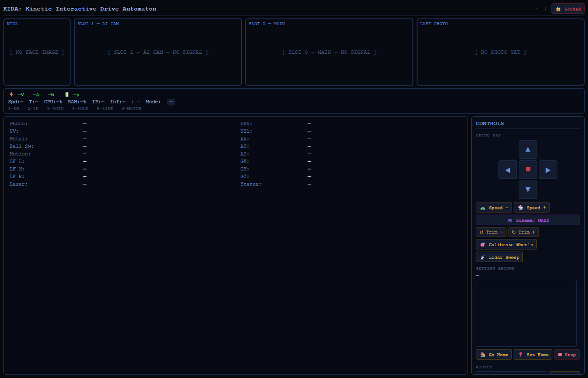The image size is (588, 378).
Task: Click the drive pad left arrow
Action: click(508, 169)
